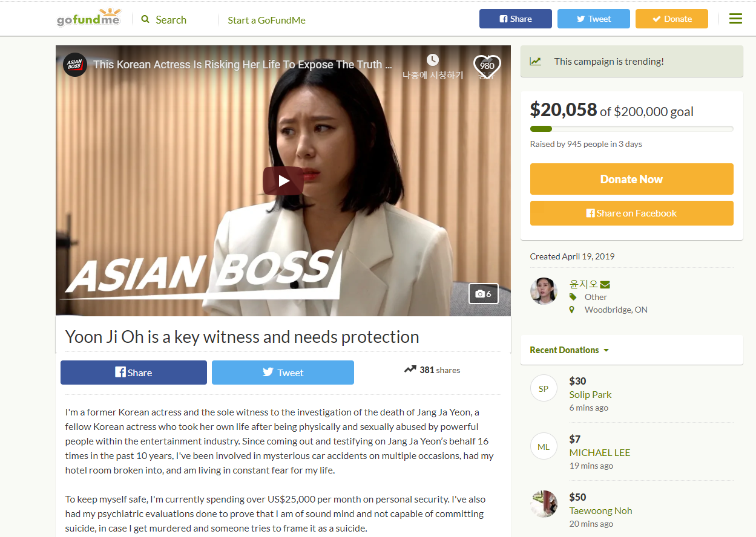
Task: Click the organizer profile thumbnail
Action: click(x=544, y=291)
